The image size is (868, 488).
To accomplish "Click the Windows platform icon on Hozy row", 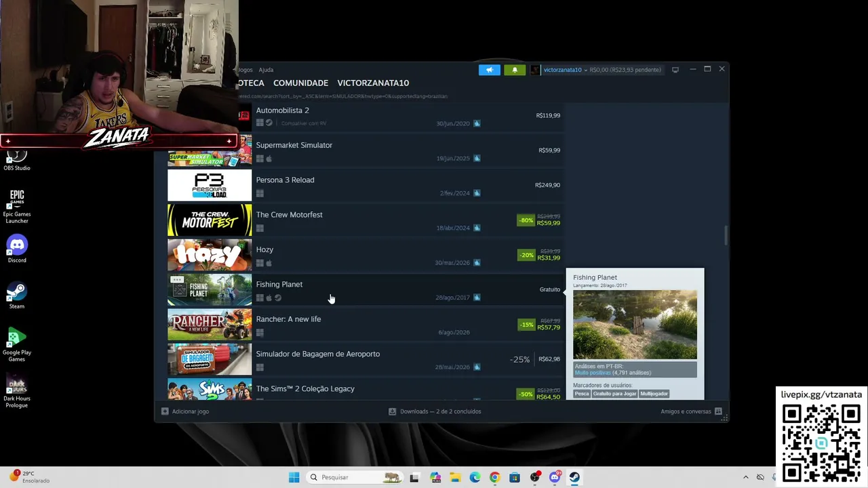I will [x=260, y=263].
